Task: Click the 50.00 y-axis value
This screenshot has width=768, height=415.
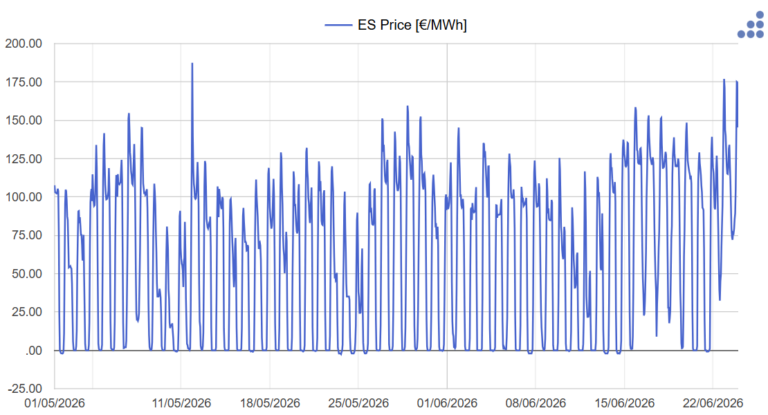Action: click(x=27, y=273)
